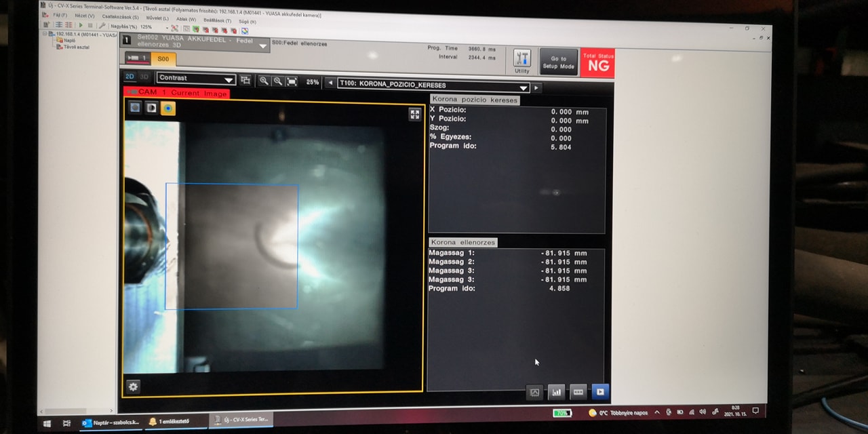This screenshot has width=868, height=434.
Task: Switch to 3D view mode
Action: coord(144,77)
